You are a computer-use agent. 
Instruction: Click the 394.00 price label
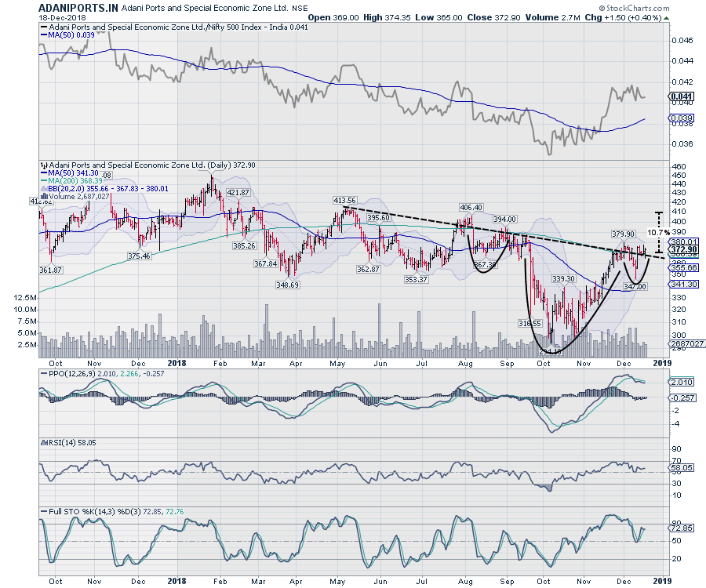(504, 219)
